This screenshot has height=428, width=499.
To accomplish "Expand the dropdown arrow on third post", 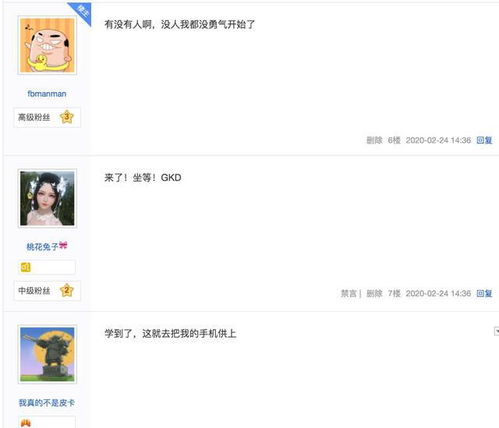I will click(496, 331).
